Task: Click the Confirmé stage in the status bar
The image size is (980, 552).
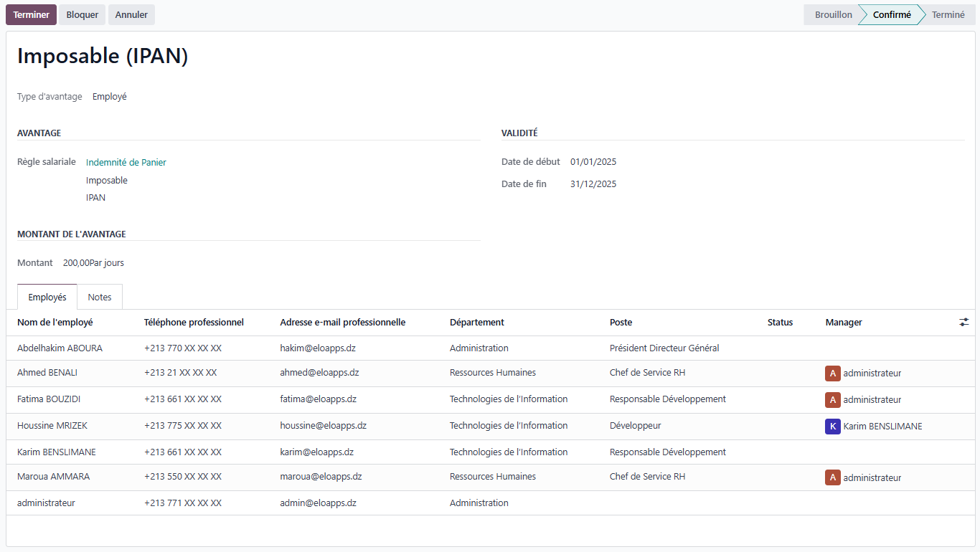Action: [x=892, y=15]
